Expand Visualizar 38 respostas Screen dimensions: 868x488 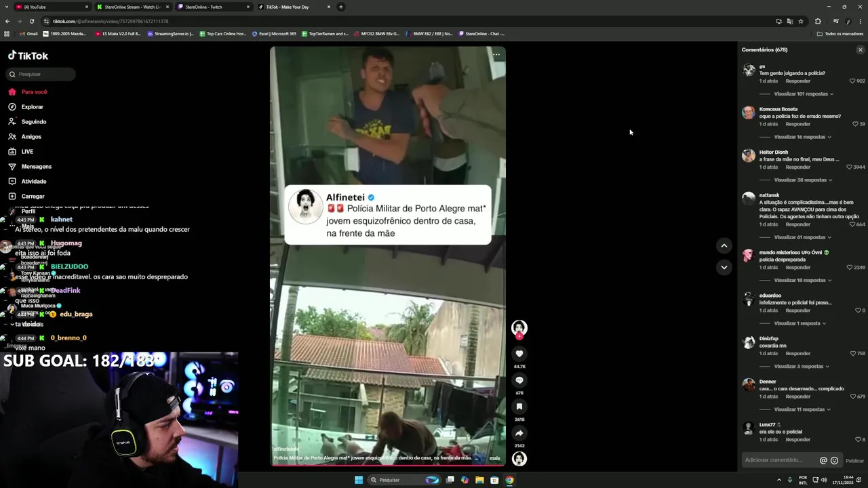[802, 180]
